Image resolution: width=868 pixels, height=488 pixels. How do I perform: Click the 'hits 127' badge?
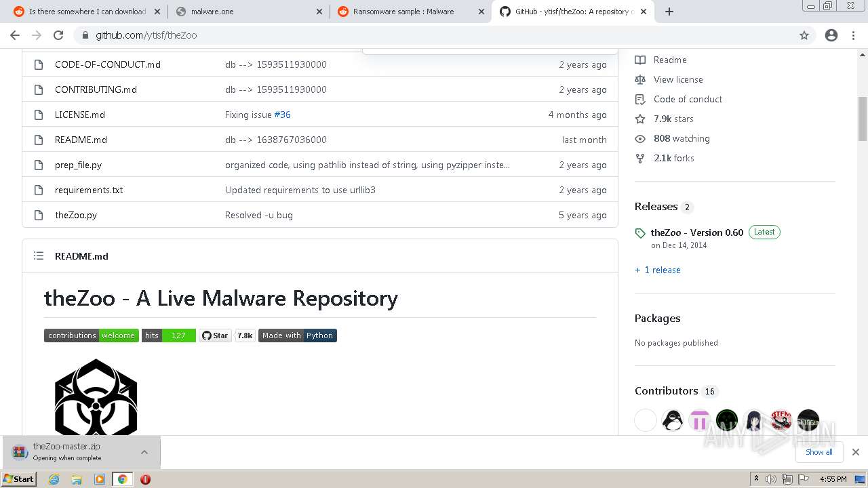click(169, 335)
